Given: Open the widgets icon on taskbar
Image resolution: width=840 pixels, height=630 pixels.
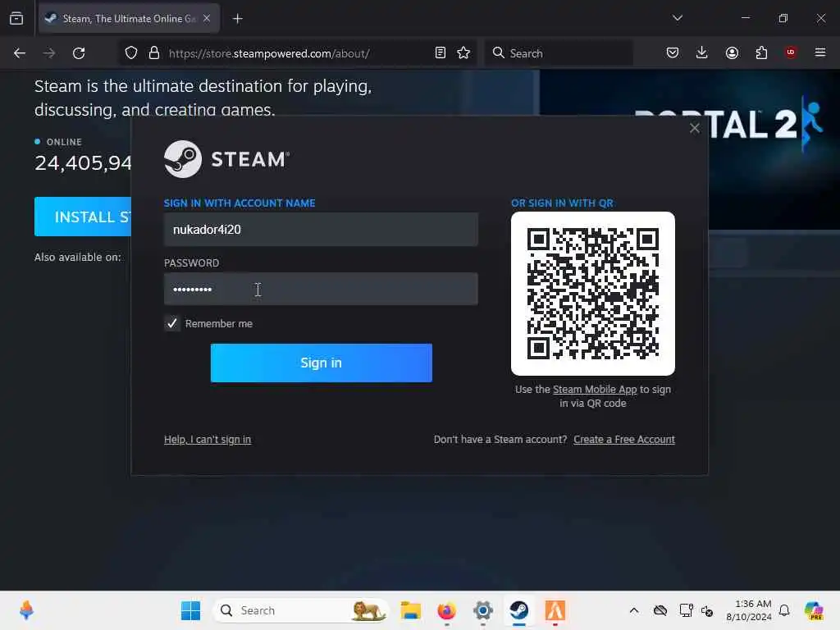Looking at the screenshot, I should tap(26, 610).
